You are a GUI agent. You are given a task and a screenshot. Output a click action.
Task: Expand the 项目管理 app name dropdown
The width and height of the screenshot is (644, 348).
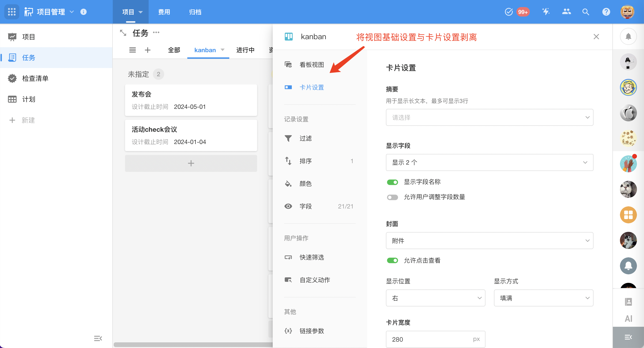tap(71, 12)
